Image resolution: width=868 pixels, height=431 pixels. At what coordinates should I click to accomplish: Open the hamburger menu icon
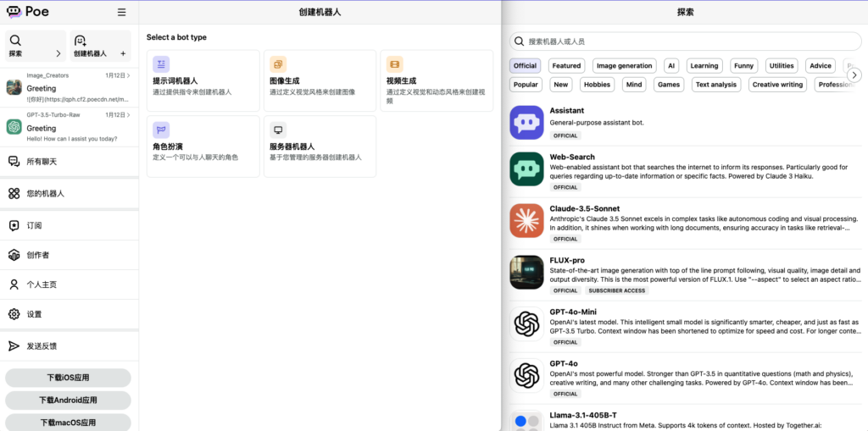pyautogui.click(x=122, y=12)
